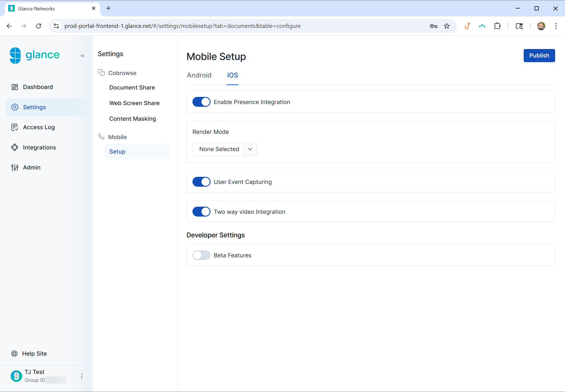Collapse sidebar with double-chevron icon

pos(82,56)
